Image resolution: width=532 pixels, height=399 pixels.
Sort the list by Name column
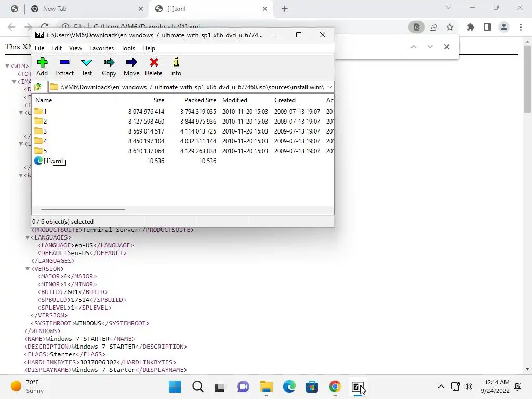74,100
